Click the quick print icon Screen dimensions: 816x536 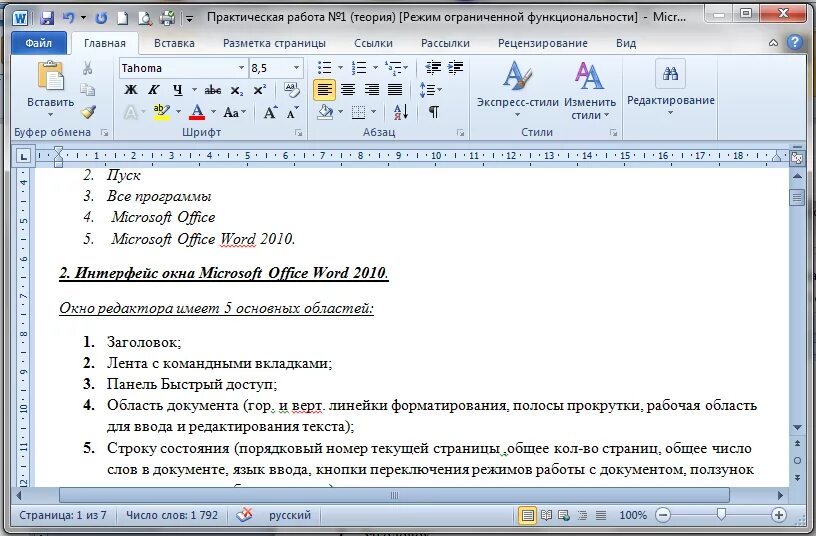coord(168,18)
